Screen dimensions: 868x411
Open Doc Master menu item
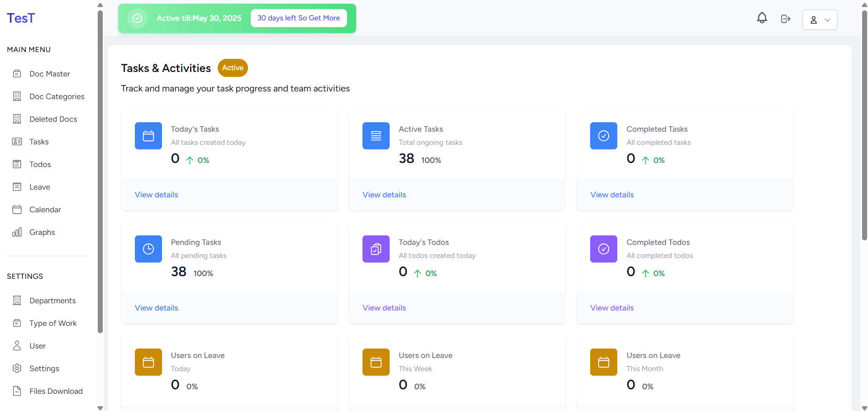click(50, 74)
